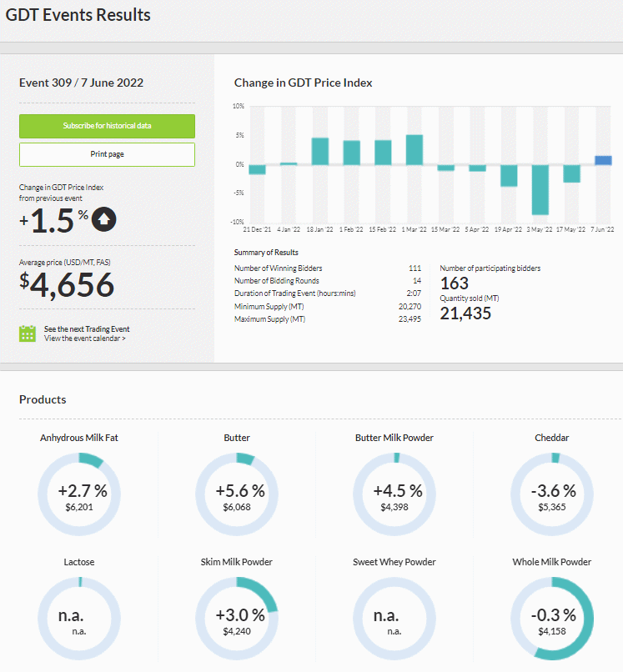Image resolution: width=623 pixels, height=672 pixels.
Task: Click the GDT Events Results page title
Action: [x=78, y=15]
